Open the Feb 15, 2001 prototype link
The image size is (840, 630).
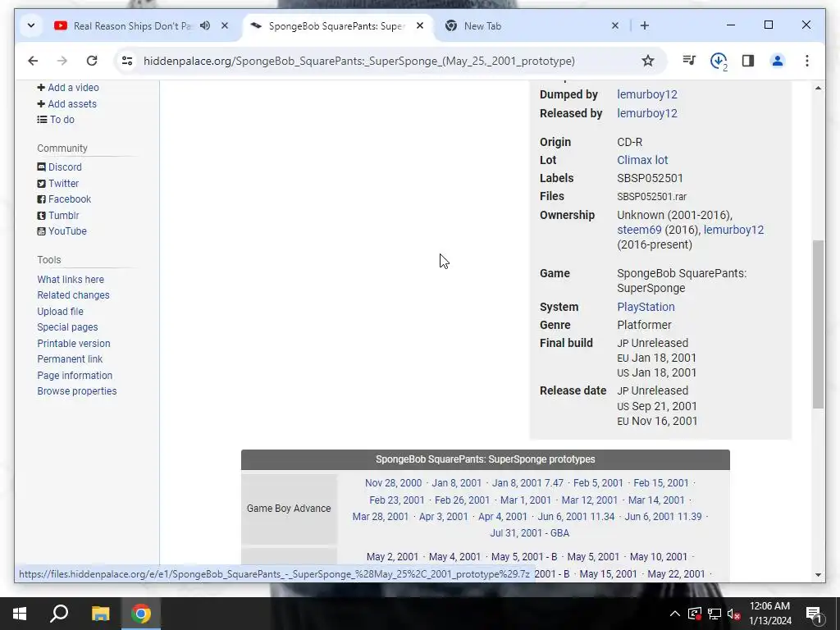(661, 483)
